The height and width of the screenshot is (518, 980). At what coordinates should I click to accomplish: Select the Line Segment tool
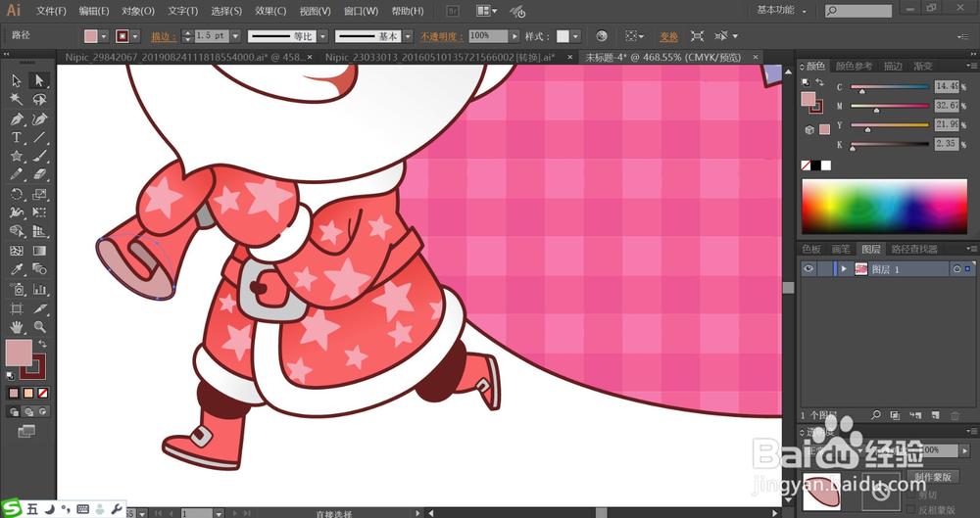tap(39, 137)
